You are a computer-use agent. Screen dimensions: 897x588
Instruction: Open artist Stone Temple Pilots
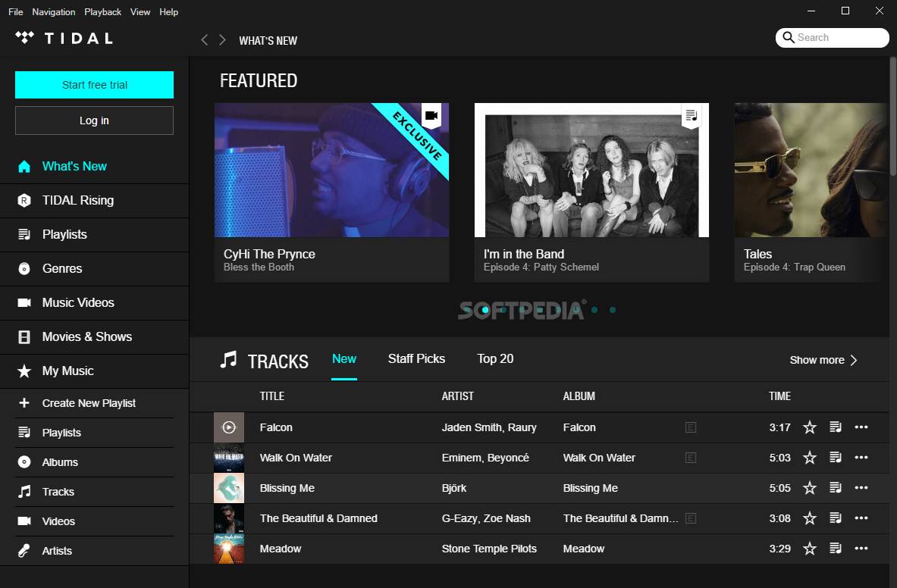[489, 549]
